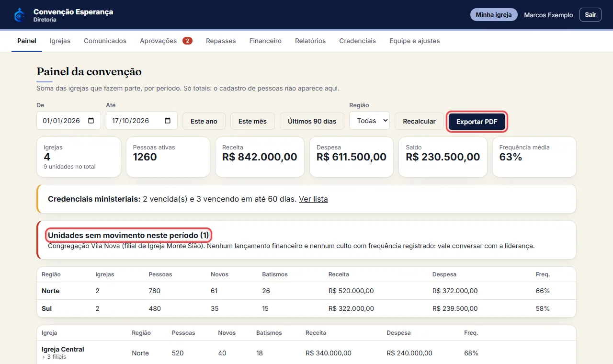This screenshot has height=364, width=613.
Task: Click the Despesa value R$ 611.500,00
Action: [352, 157]
